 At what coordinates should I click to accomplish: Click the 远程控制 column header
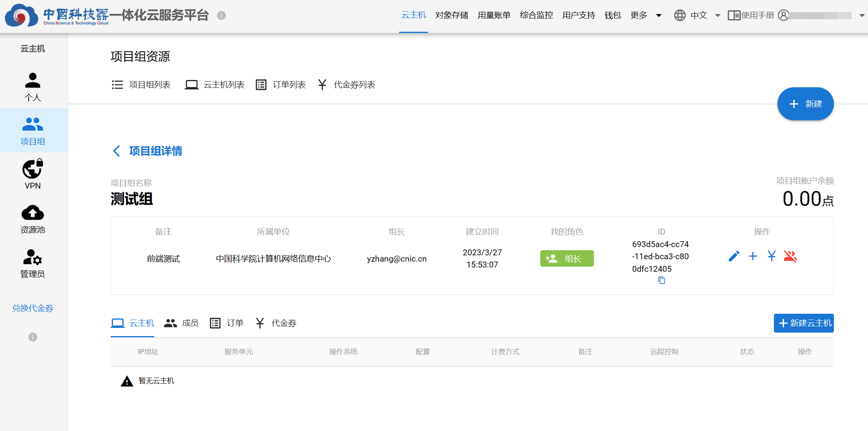coord(664,352)
